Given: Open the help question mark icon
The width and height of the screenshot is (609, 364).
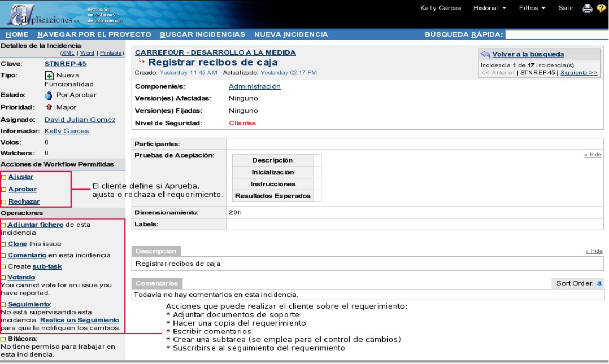Looking at the screenshot, I should pyautogui.click(x=601, y=8).
